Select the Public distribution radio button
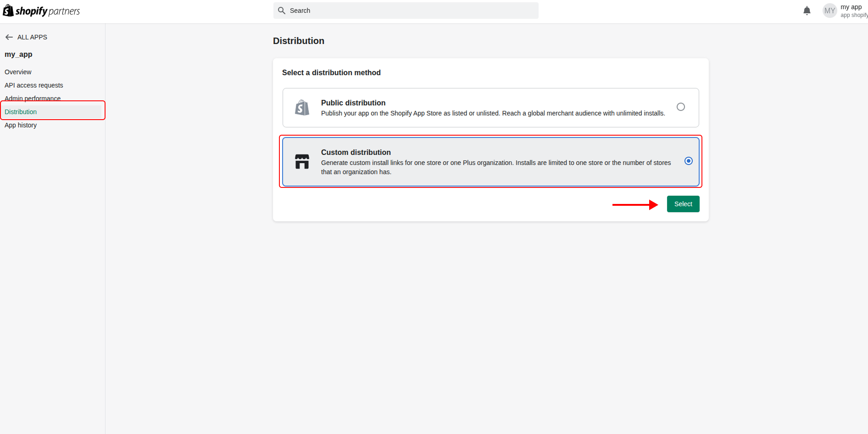Viewport: 868px width, 434px height. pos(681,106)
